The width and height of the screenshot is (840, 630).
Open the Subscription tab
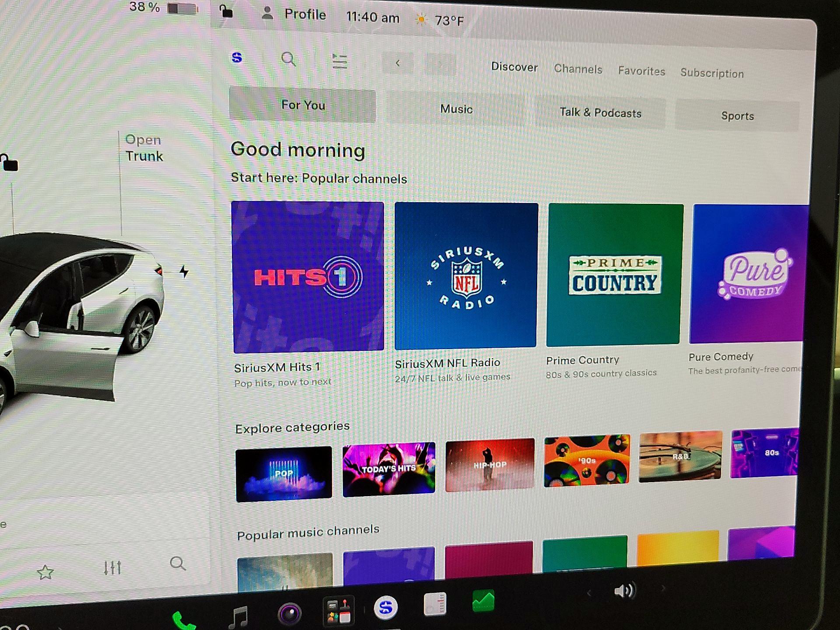[712, 73]
